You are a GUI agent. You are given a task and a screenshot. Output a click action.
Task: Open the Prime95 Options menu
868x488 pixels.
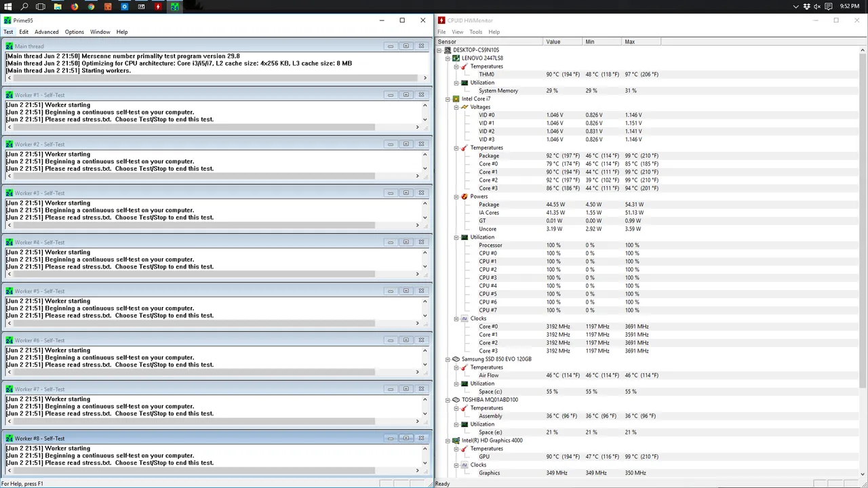(x=75, y=32)
